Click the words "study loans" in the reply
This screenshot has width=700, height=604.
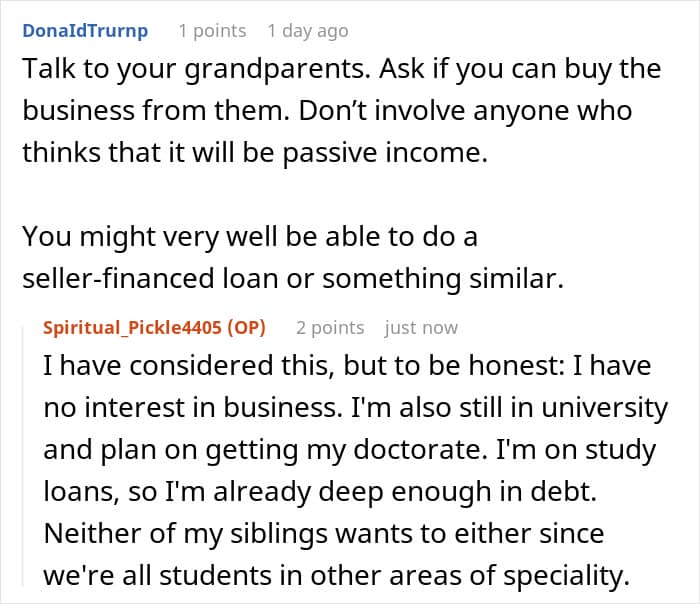[x=620, y=451]
